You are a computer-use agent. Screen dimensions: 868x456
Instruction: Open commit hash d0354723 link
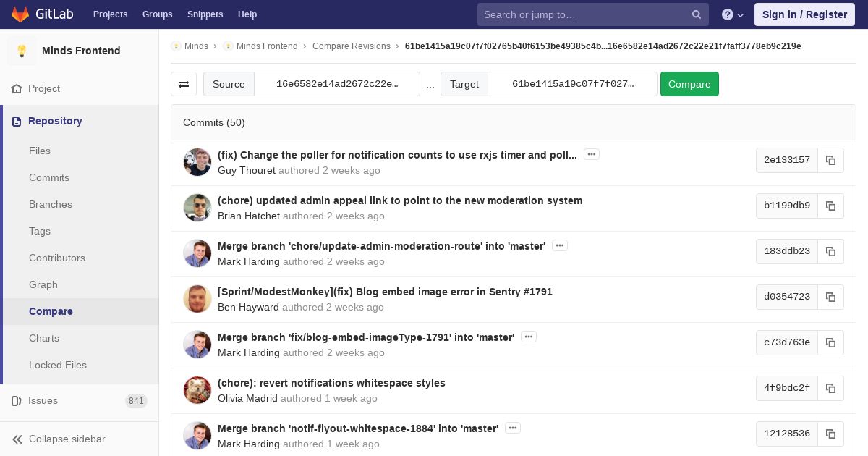tap(787, 297)
